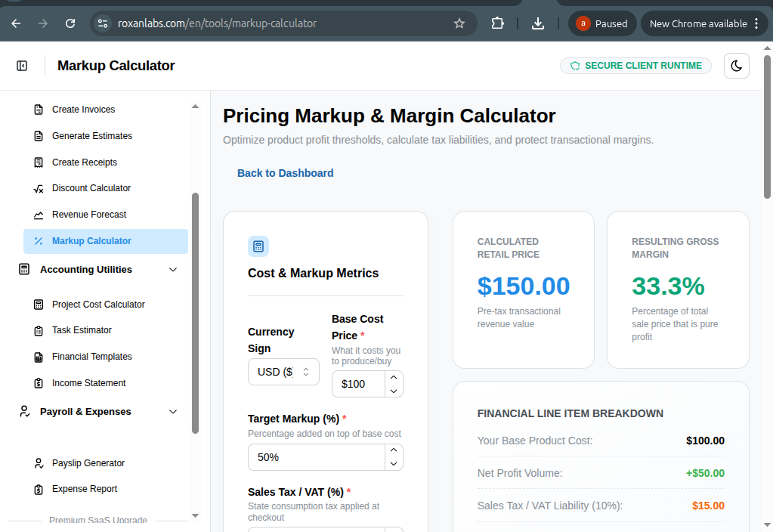Click the Accounting Utilities calculator icon
The image size is (773, 532).
24,269
